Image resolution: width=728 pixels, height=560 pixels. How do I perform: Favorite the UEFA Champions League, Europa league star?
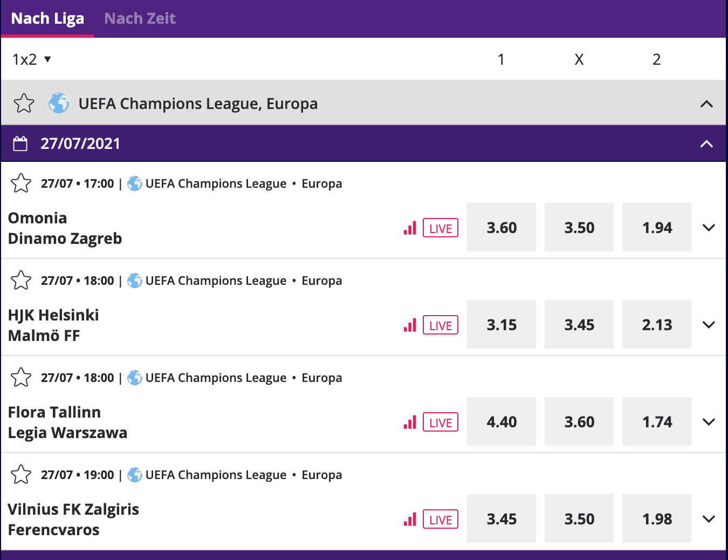(x=24, y=103)
